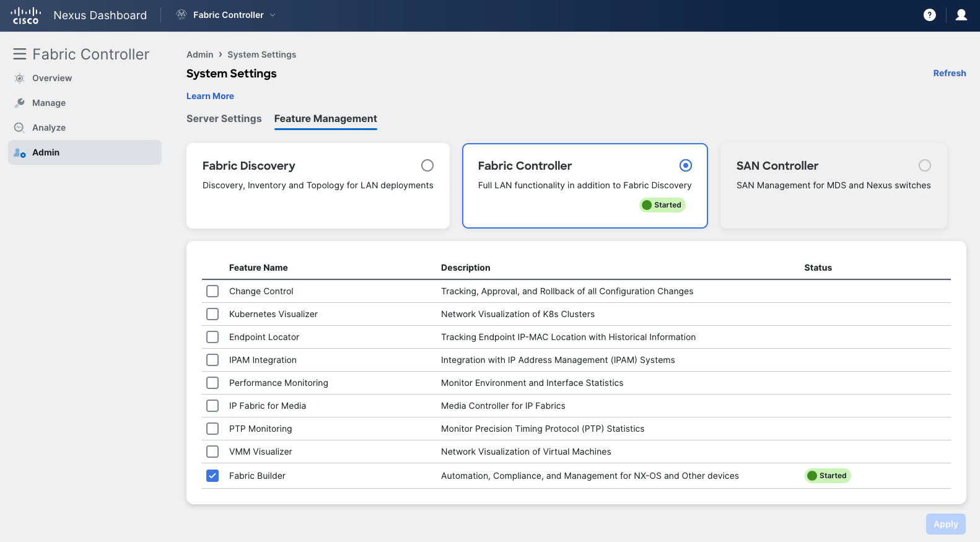Click the Fabric Builder feature name

tap(257, 476)
